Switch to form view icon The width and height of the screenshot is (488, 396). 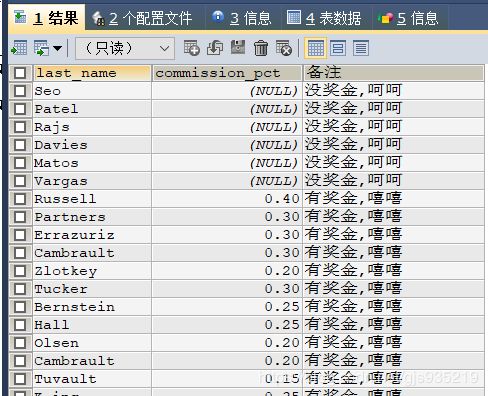pos(338,48)
